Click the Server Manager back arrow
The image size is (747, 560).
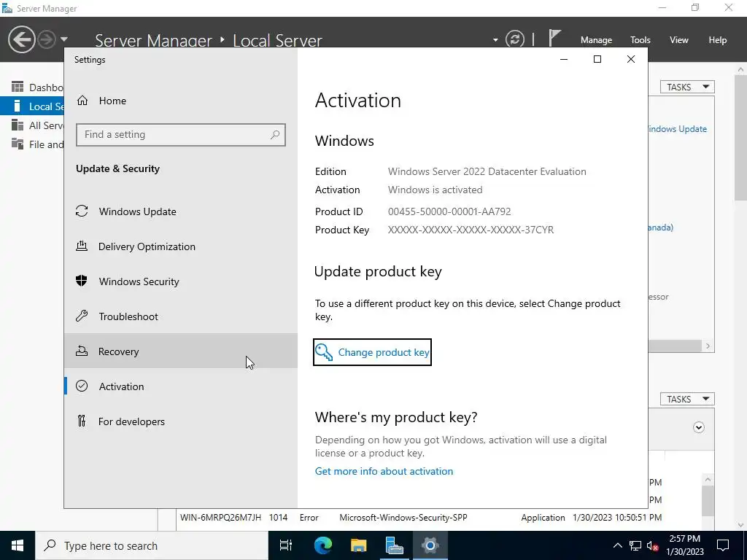coord(21,39)
